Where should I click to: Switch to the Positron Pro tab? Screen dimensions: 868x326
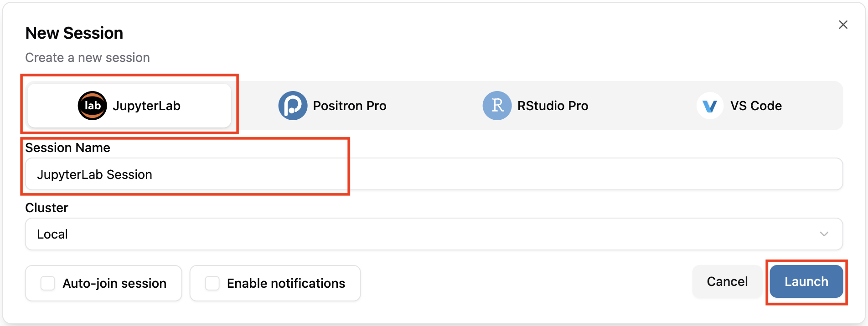[349, 106]
